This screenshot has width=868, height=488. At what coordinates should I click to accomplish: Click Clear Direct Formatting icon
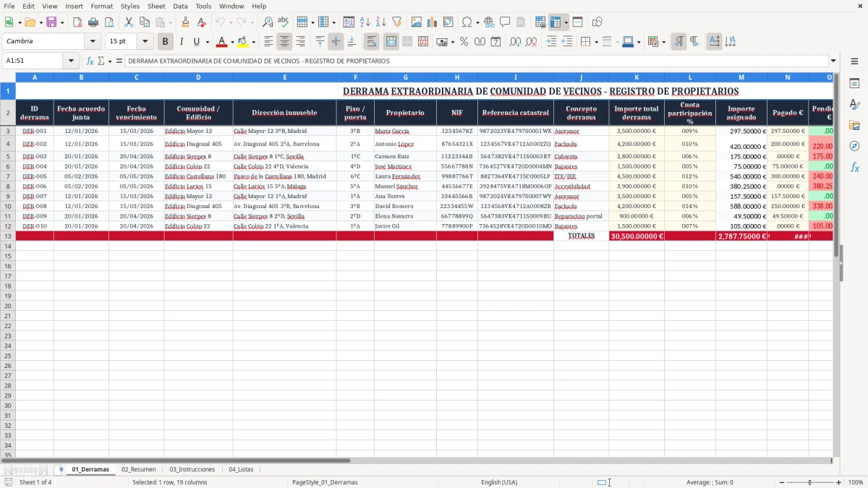pos(202,22)
